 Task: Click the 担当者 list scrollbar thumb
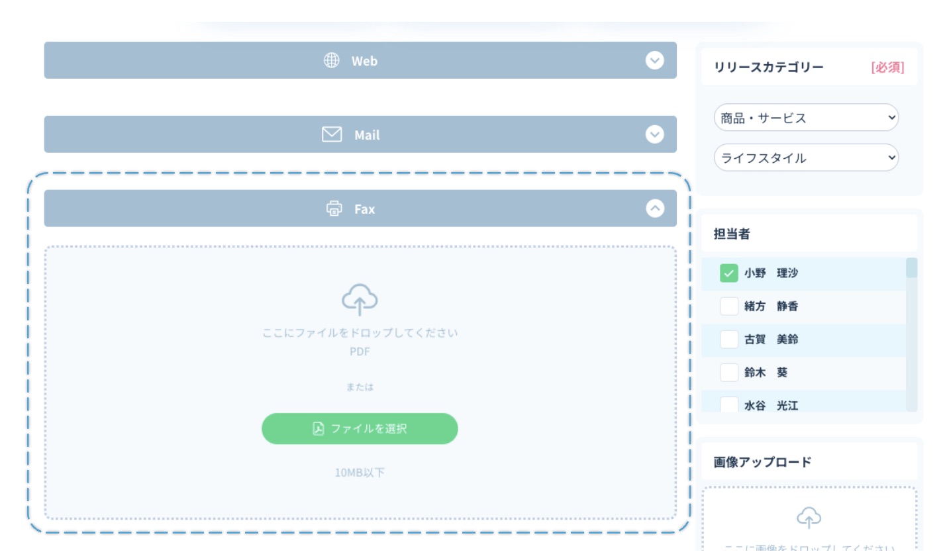point(911,268)
